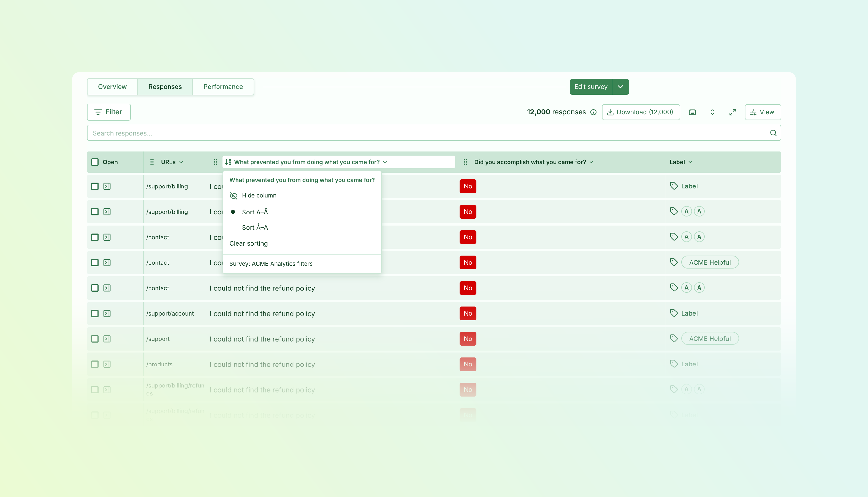Image resolution: width=868 pixels, height=497 pixels.
Task: Grab the URLs column drag handle
Action: [152, 162]
